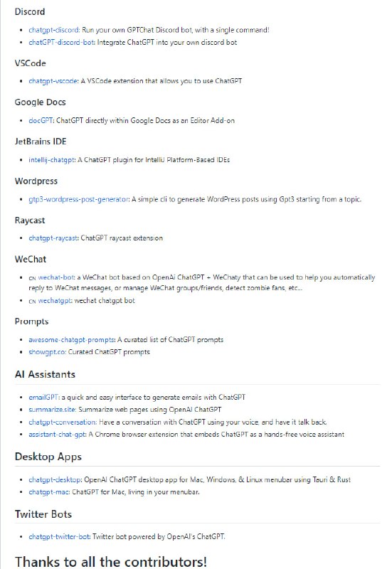
Task: Open the wechatgpt link
Action: [x=55, y=301]
